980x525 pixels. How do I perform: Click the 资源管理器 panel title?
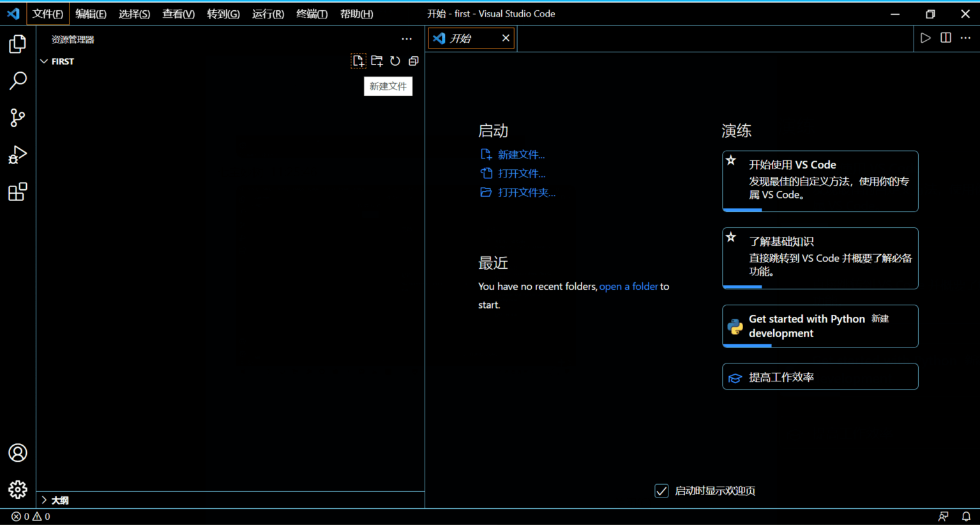pyautogui.click(x=73, y=40)
